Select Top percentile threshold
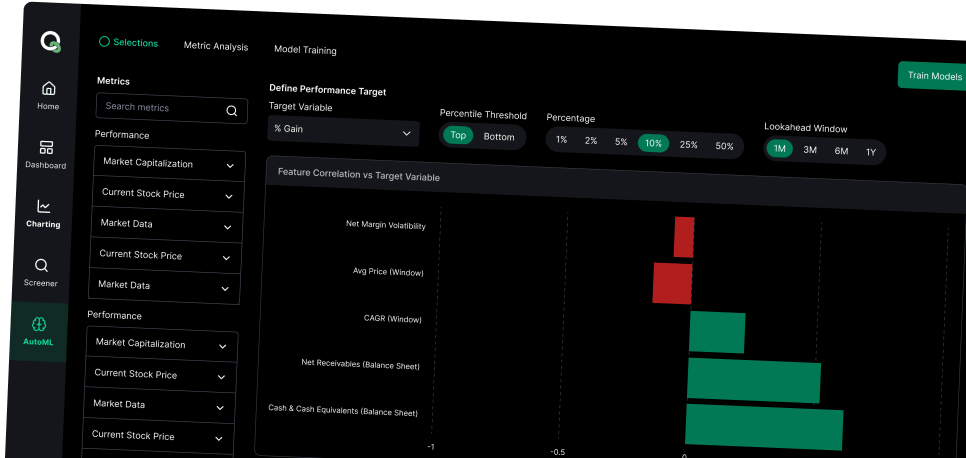Screen dimensions: 966x458 tap(458, 136)
